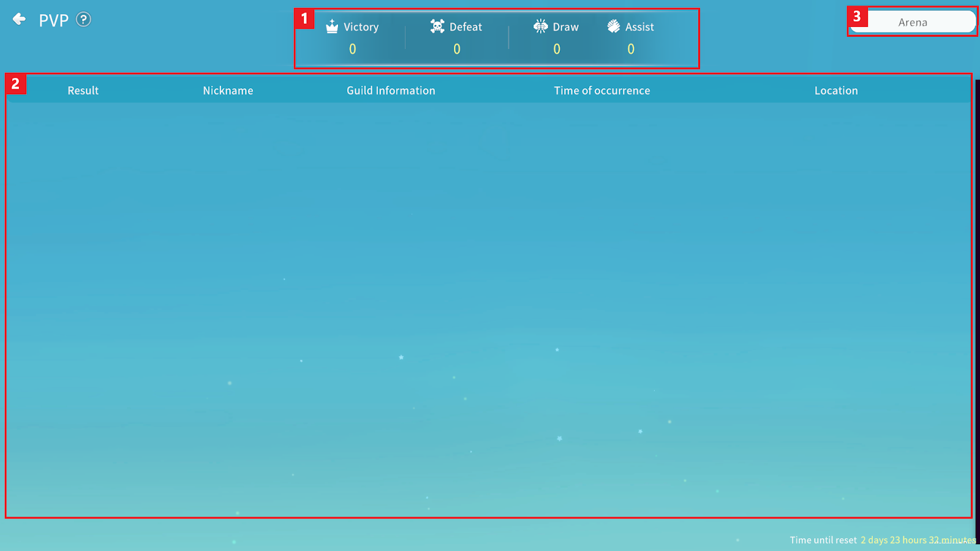Click the Victory crown icon
Viewport: 980px width, 551px height.
pyautogui.click(x=332, y=26)
